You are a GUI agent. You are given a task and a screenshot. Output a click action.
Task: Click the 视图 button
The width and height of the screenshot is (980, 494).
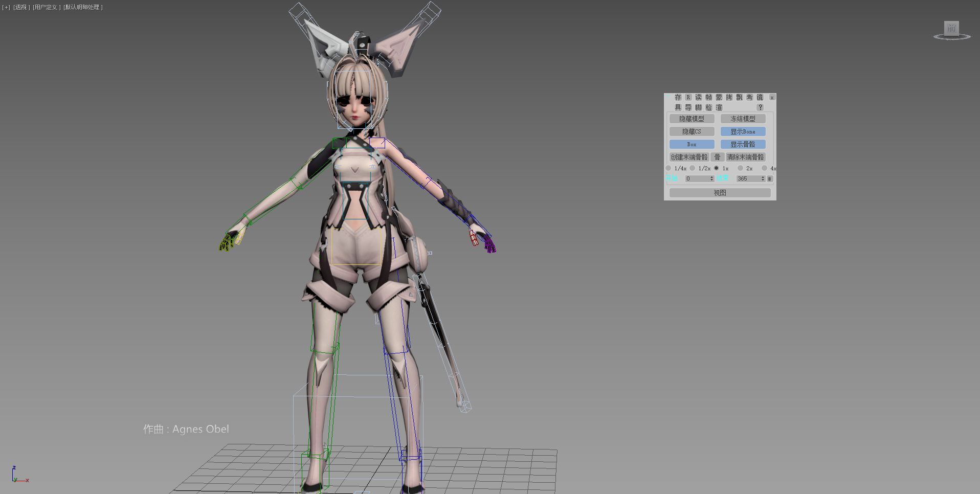click(720, 193)
